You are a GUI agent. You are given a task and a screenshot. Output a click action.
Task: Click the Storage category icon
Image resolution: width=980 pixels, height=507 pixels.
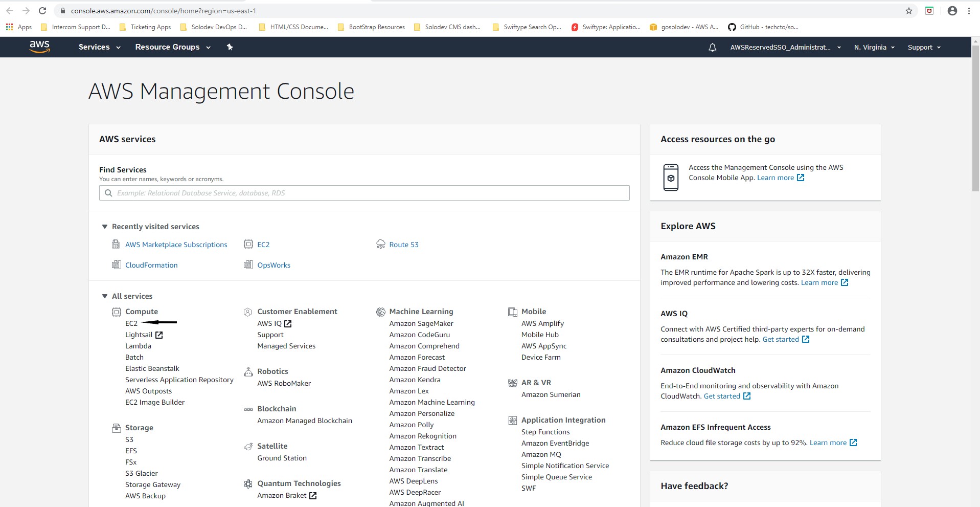pyautogui.click(x=117, y=428)
